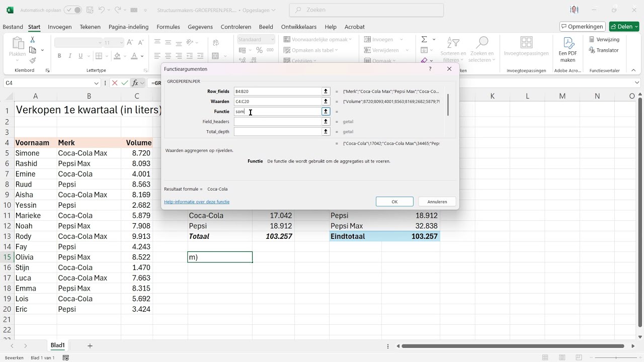
Task: Increase font size with larger A
Action: pyautogui.click(x=130, y=43)
